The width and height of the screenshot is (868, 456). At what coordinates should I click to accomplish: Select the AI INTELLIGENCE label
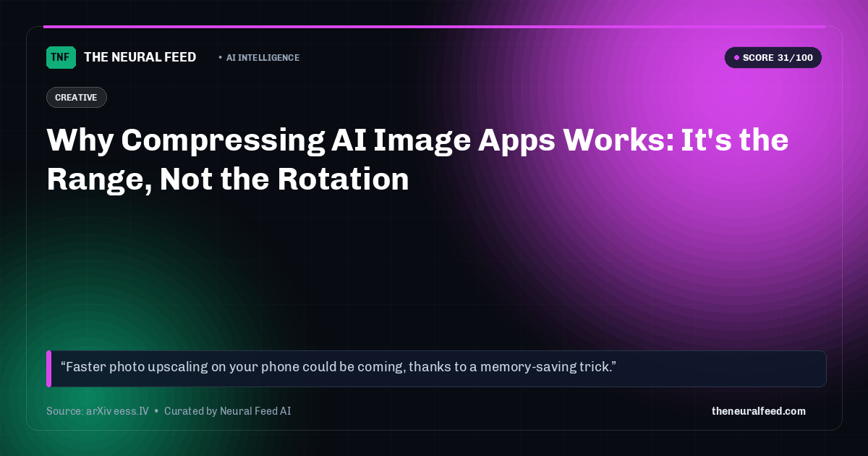(263, 58)
